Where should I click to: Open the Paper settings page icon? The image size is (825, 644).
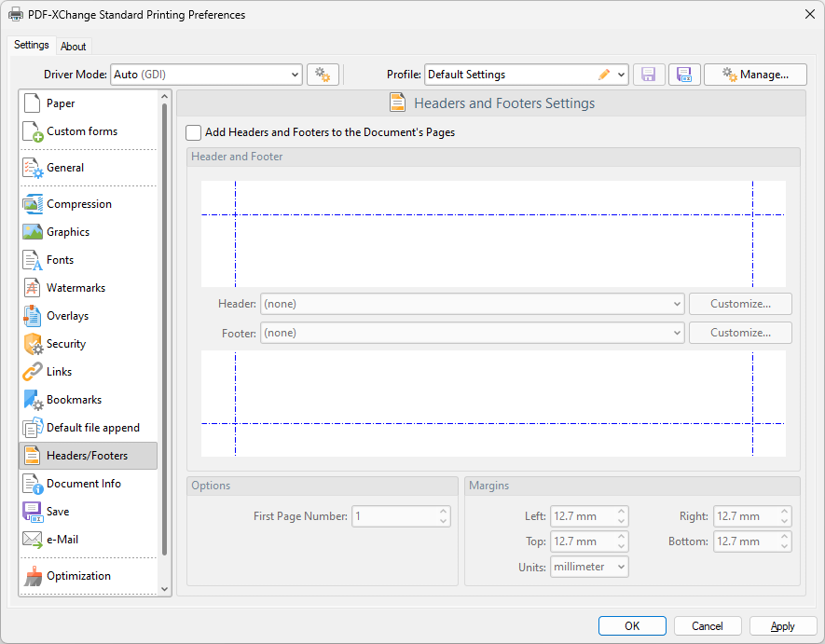click(32, 103)
